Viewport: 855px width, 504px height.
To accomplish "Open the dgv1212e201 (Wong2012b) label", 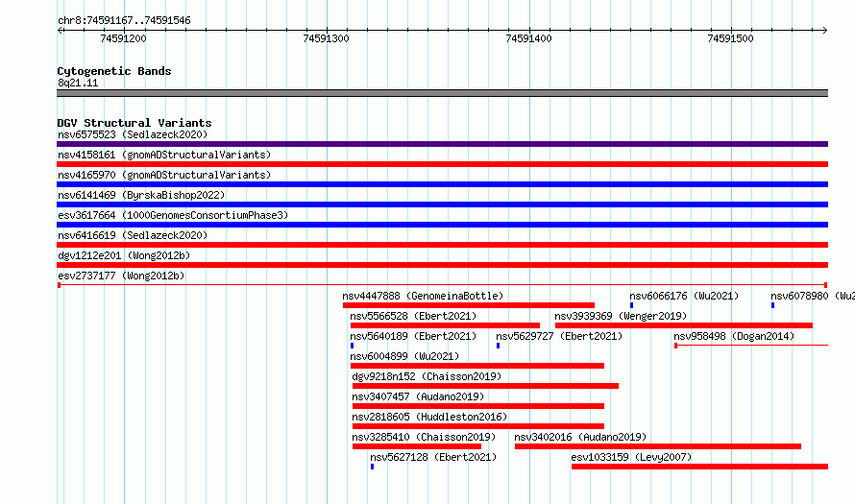I will click(x=124, y=255).
